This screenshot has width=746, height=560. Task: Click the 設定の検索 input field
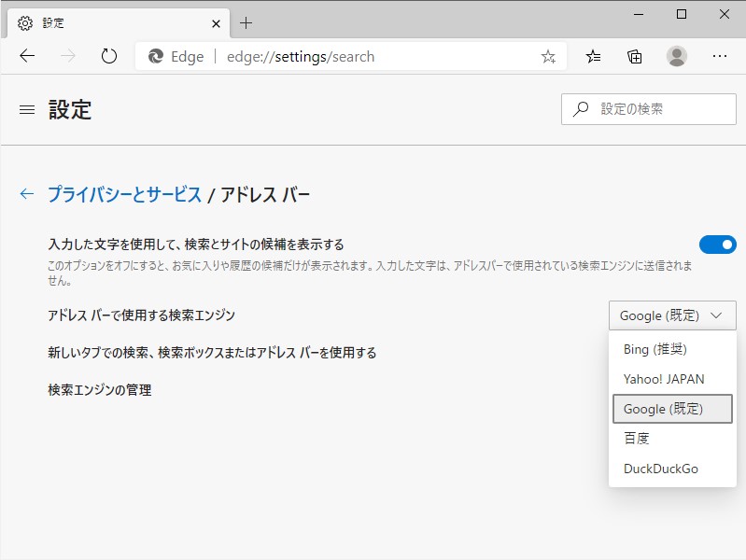(x=649, y=109)
